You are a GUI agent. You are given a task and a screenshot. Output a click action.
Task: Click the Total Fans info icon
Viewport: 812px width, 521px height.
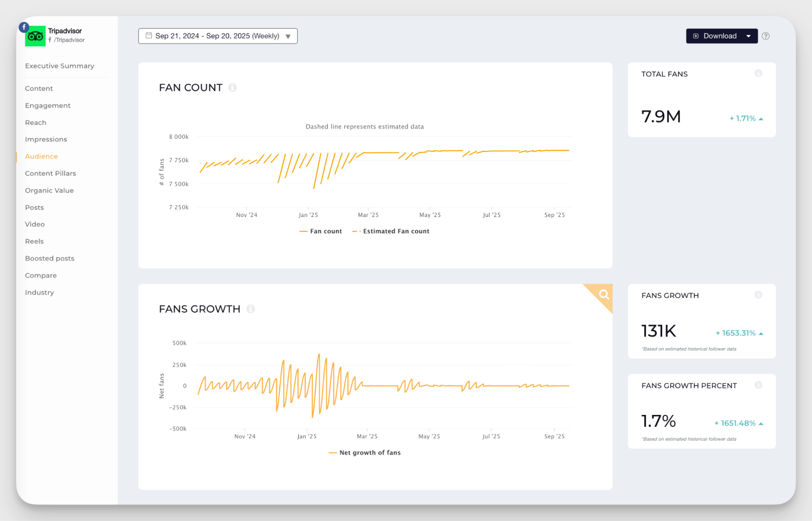coord(758,74)
